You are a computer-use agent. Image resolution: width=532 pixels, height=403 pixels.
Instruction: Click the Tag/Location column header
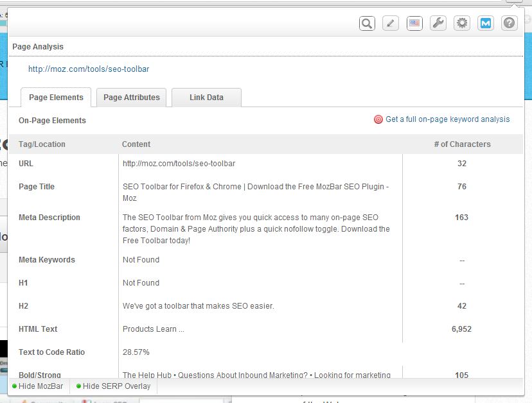42,144
